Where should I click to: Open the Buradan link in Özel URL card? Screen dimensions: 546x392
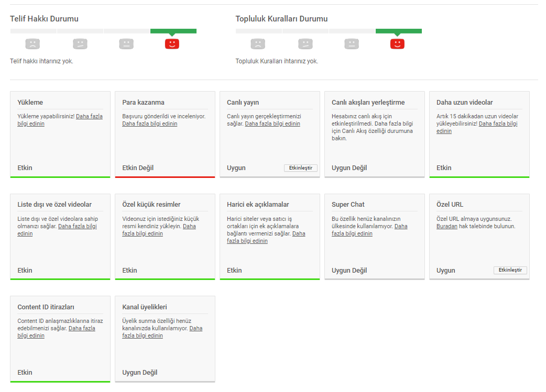[x=447, y=226]
